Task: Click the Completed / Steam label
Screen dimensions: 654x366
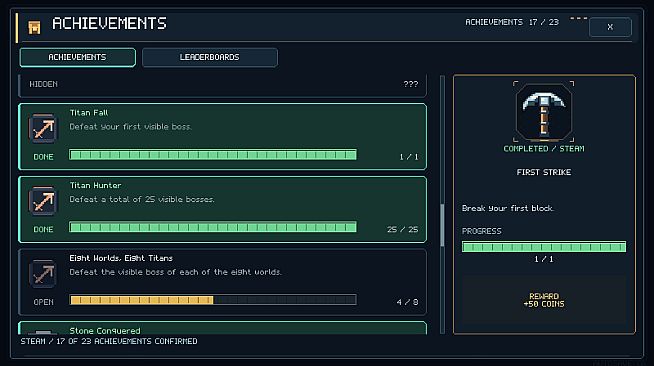Action: coord(543,149)
